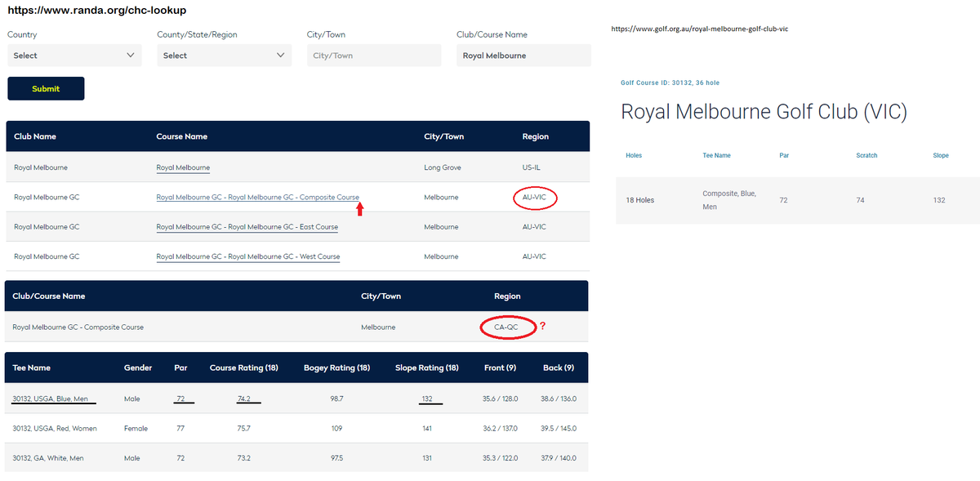
Task: Click the Course Rating (18) column header
Action: point(244,367)
